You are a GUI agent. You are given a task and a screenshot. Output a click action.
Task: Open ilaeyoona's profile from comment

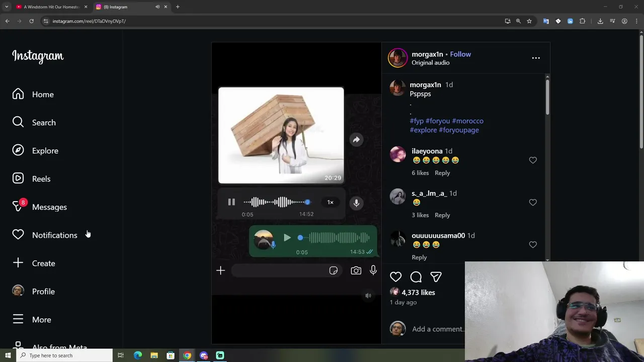(427, 151)
